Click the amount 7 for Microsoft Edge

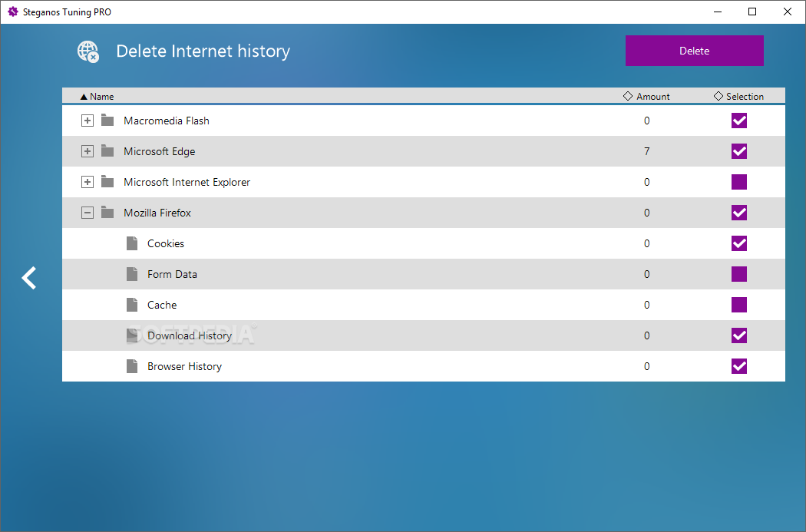[x=646, y=151]
